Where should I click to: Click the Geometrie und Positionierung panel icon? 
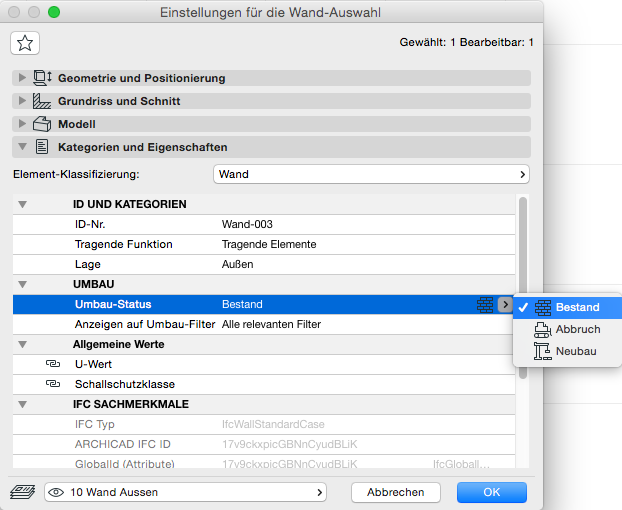tap(42, 78)
